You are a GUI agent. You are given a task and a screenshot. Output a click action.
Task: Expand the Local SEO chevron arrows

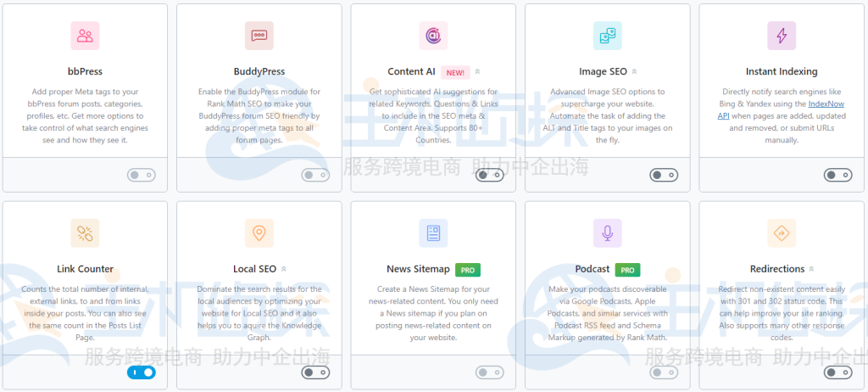pyautogui.click(x=284, y=269)
